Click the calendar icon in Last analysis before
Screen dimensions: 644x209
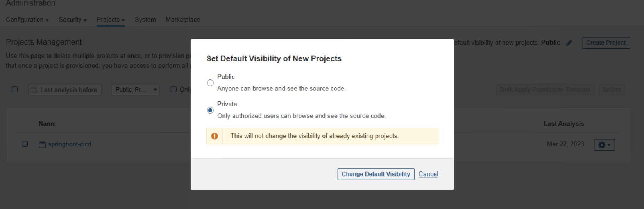click(x=34, y=90)
